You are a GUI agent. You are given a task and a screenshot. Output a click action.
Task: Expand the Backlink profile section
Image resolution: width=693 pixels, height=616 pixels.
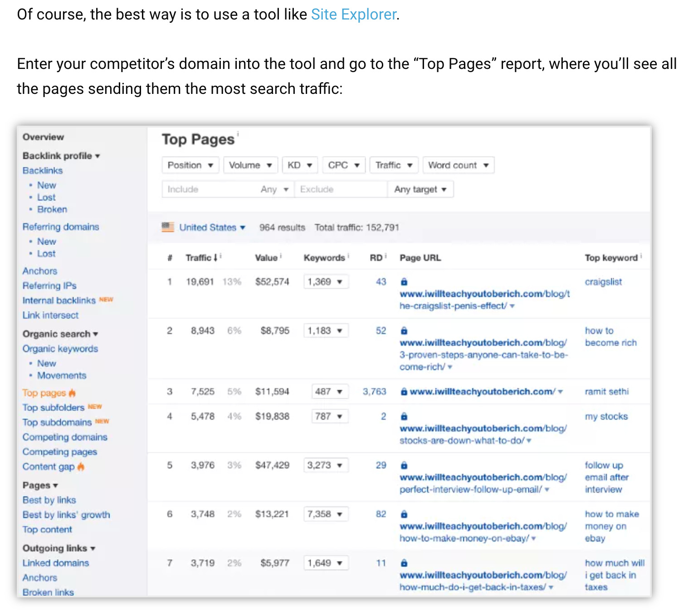click(x=60, y=156)
